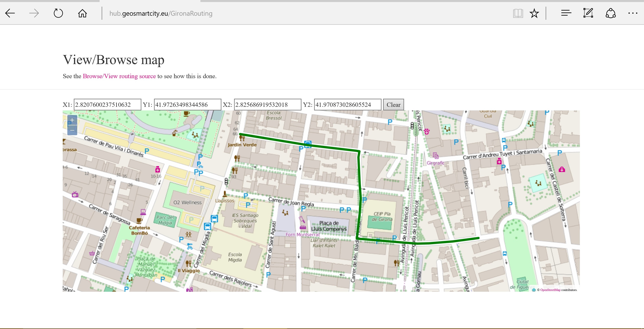Open Reading view book icon
Screen dimensions: 644x329
coord(518,13)
